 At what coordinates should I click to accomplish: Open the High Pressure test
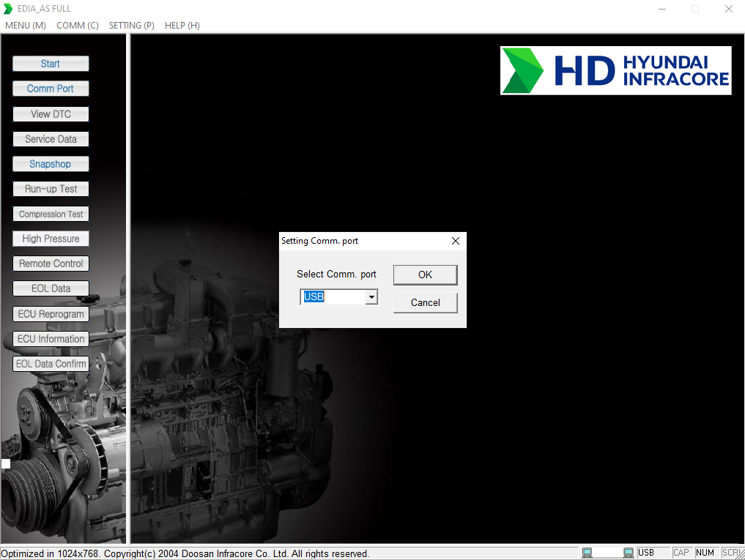coord(51,239)
